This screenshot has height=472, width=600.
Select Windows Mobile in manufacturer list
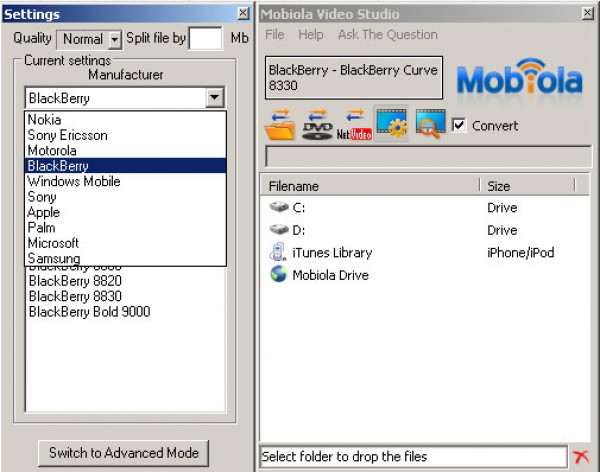pos(126,181)
